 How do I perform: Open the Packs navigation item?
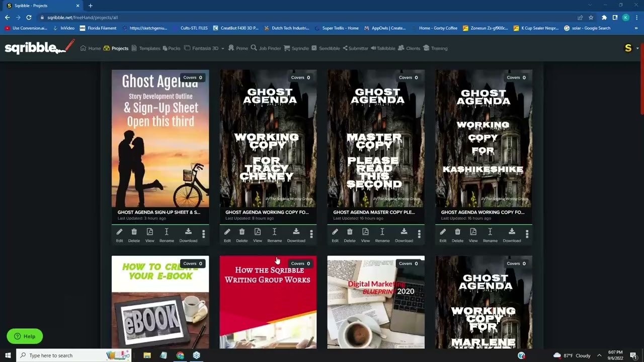171,48
